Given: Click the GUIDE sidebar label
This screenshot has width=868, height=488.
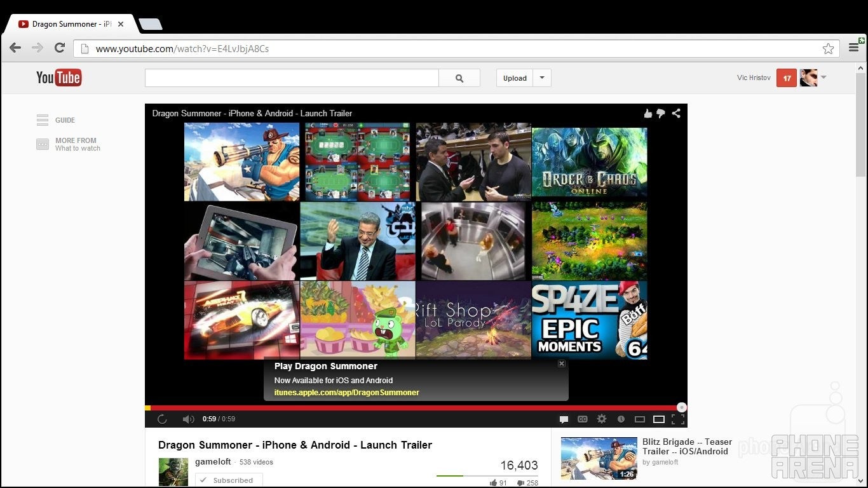Looking at the screenshot, I should point(65,120).
